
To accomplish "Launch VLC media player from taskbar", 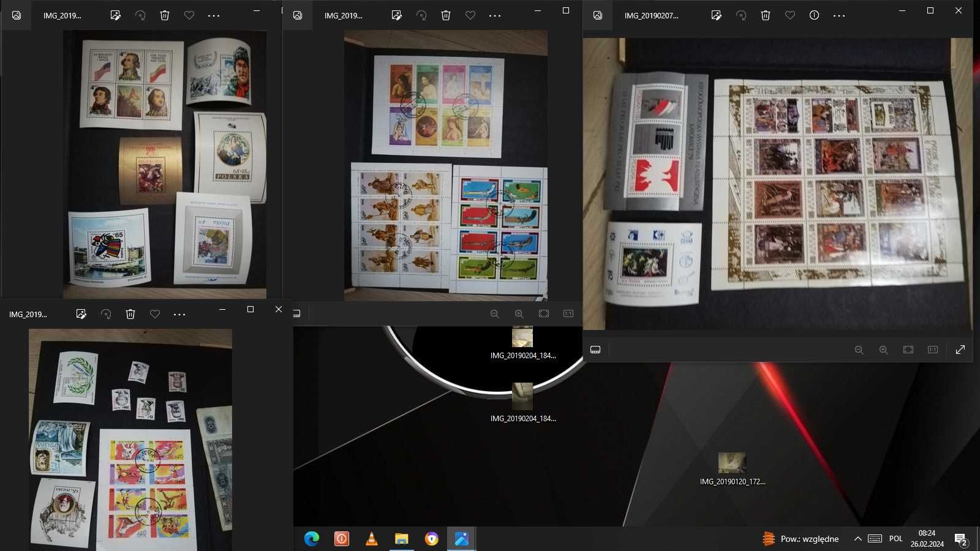I will (x=372, y=539).
